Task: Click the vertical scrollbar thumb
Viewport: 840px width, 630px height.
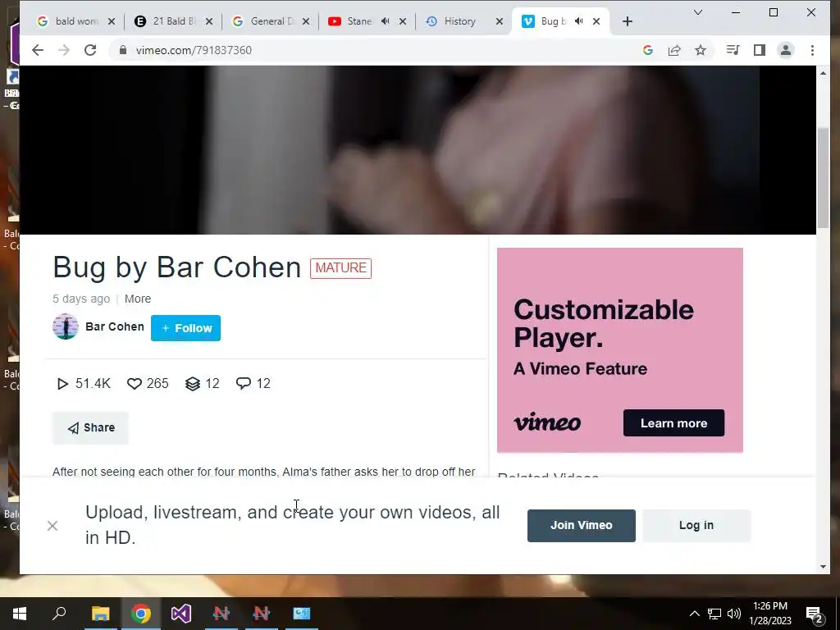Action: 823,178
